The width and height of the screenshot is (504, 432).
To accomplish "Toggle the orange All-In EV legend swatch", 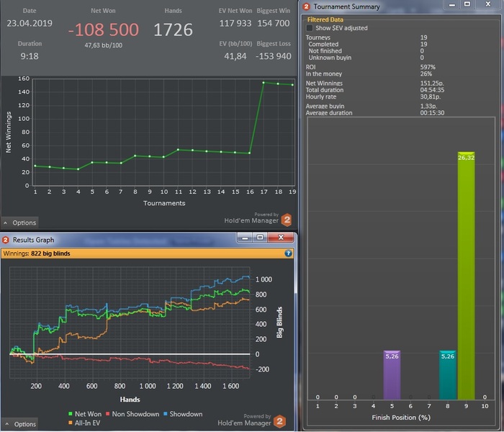I will point(71,423).
